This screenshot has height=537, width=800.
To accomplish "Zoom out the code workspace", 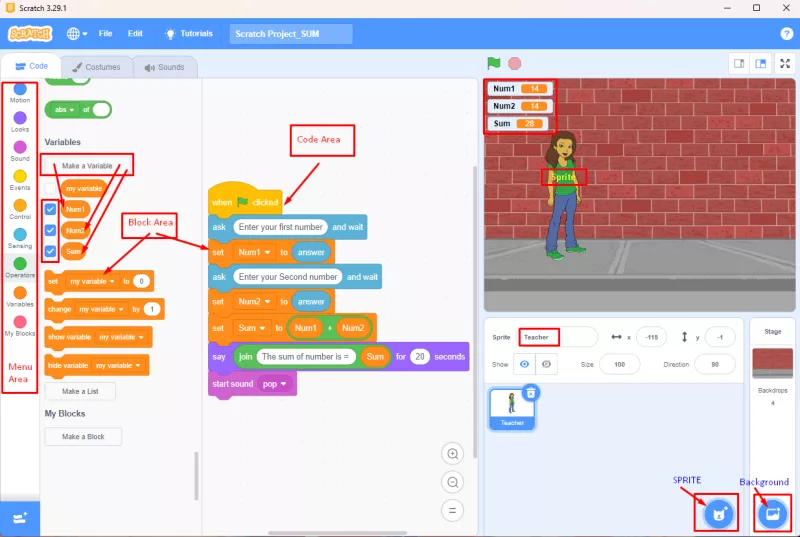I will click(453, 482).
